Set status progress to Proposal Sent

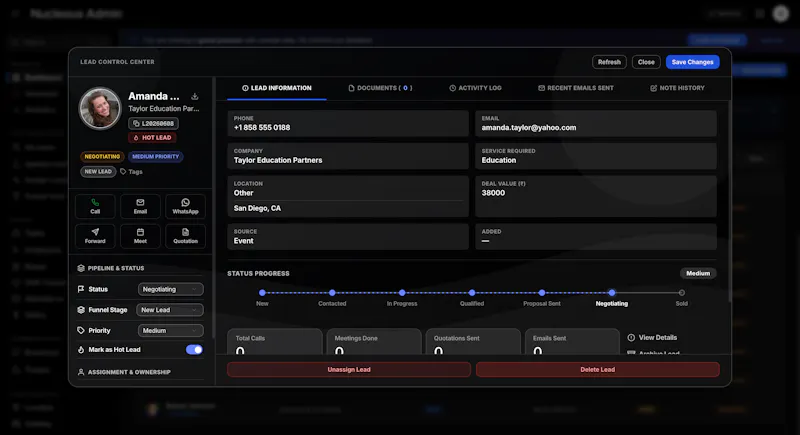click(542, 293)
